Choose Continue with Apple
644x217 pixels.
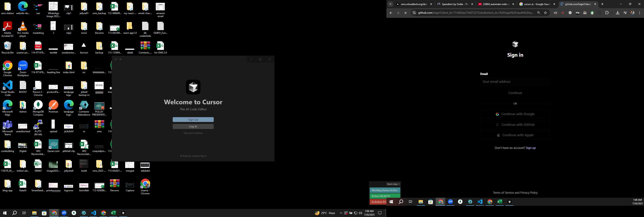coord(515,135)
